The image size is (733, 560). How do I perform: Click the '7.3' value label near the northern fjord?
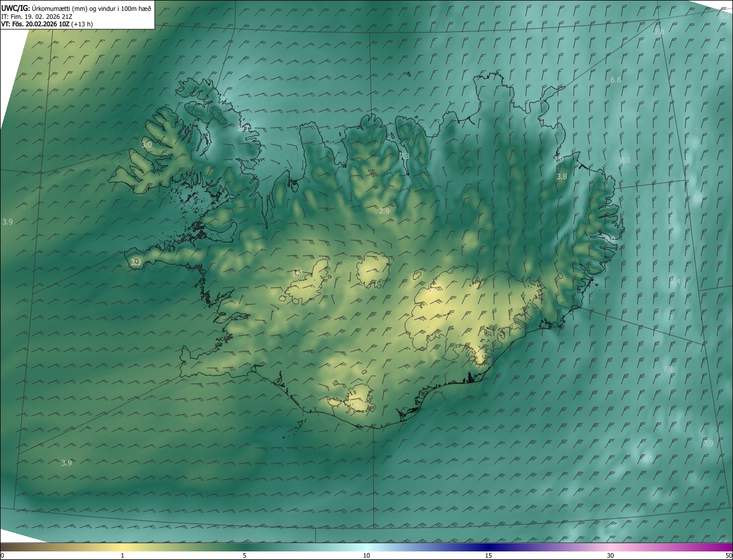coord(404,156)
